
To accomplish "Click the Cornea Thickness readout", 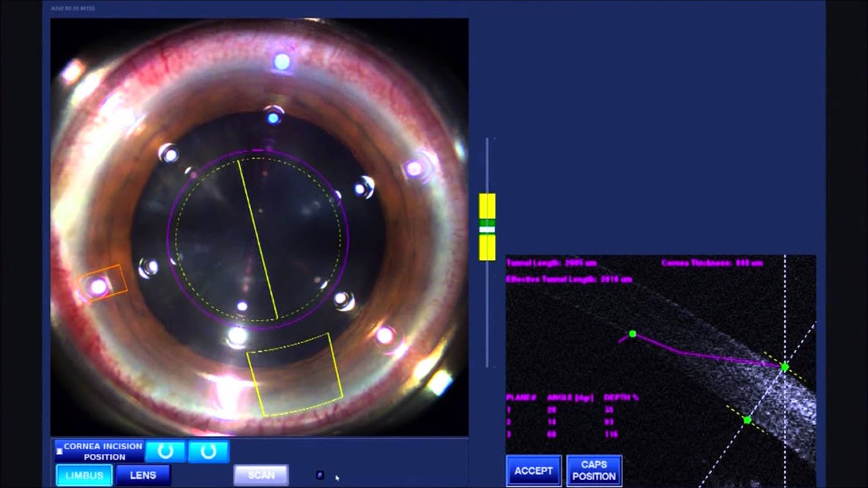I will click(x=712, y=263).
